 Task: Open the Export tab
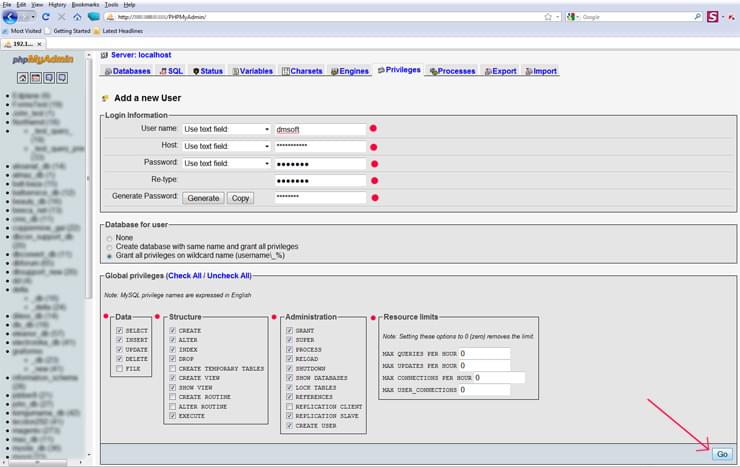coord(501,71)
